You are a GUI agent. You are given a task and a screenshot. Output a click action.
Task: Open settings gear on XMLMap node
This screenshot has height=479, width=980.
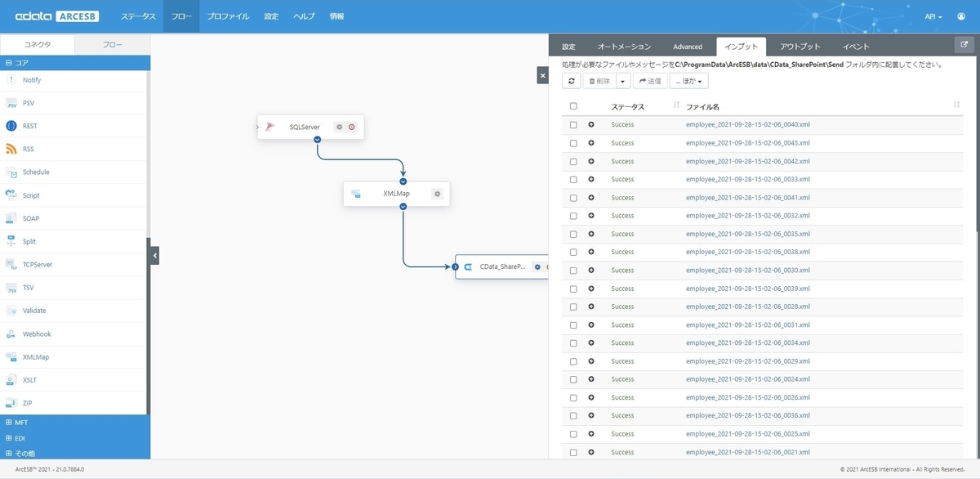[x=438, y=194]
